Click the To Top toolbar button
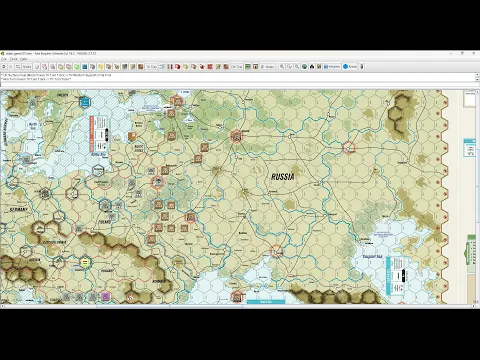 [151, 67]
